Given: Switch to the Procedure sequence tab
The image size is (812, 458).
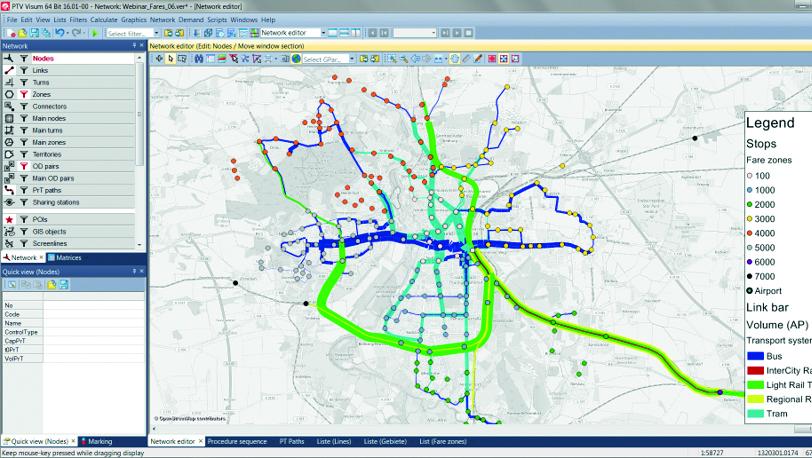Looking at the screenshot, I should tap(237, 441).
